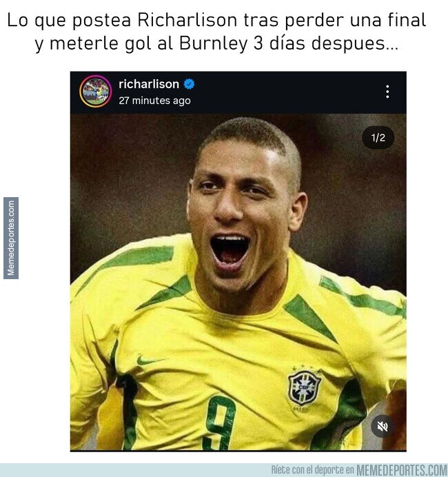This screenshot has width=448, height=477.
Task: Click the caption line mentioning Burnley
Action: tap(216, 43)
